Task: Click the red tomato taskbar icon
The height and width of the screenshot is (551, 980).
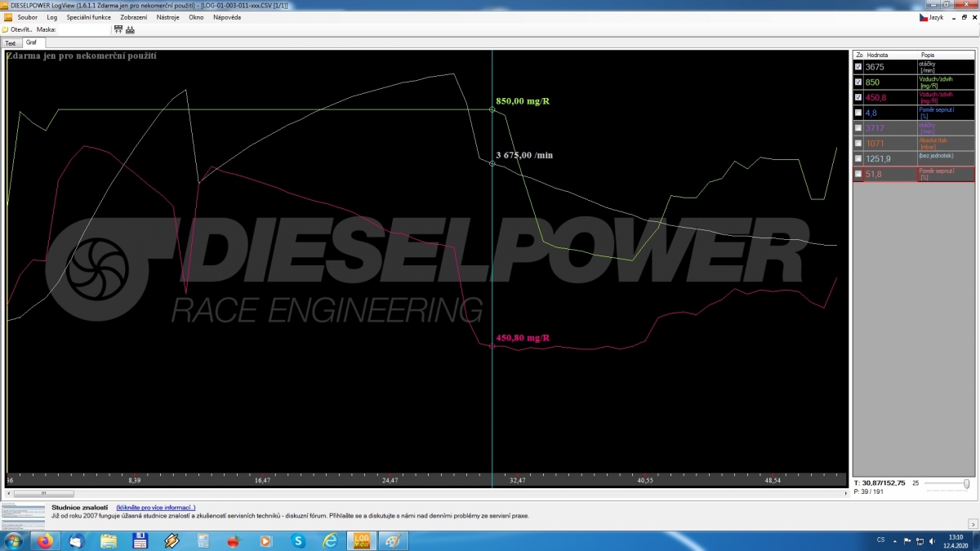Action: [x=234, y=540]
